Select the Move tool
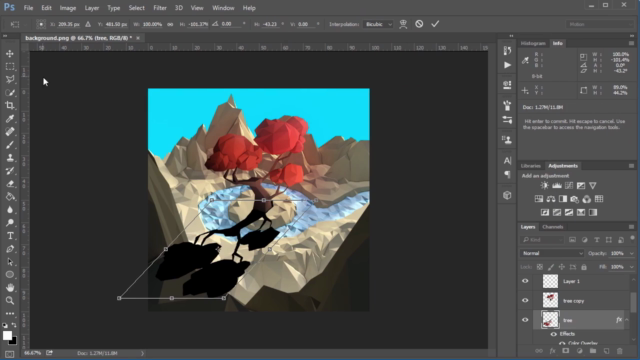The image size is (640, 360). 10,53
